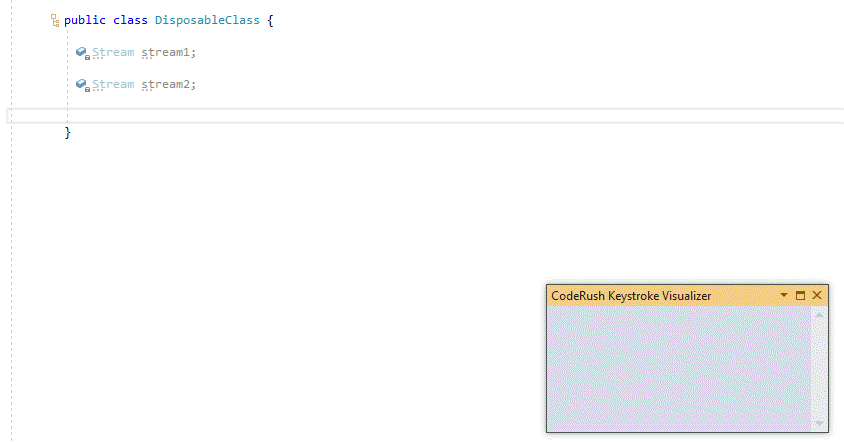Click the 'class' keyword

130,20
